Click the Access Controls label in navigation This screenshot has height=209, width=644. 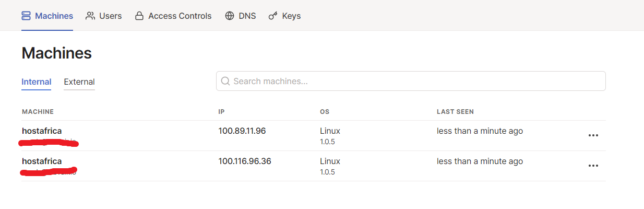coord(180,16)
